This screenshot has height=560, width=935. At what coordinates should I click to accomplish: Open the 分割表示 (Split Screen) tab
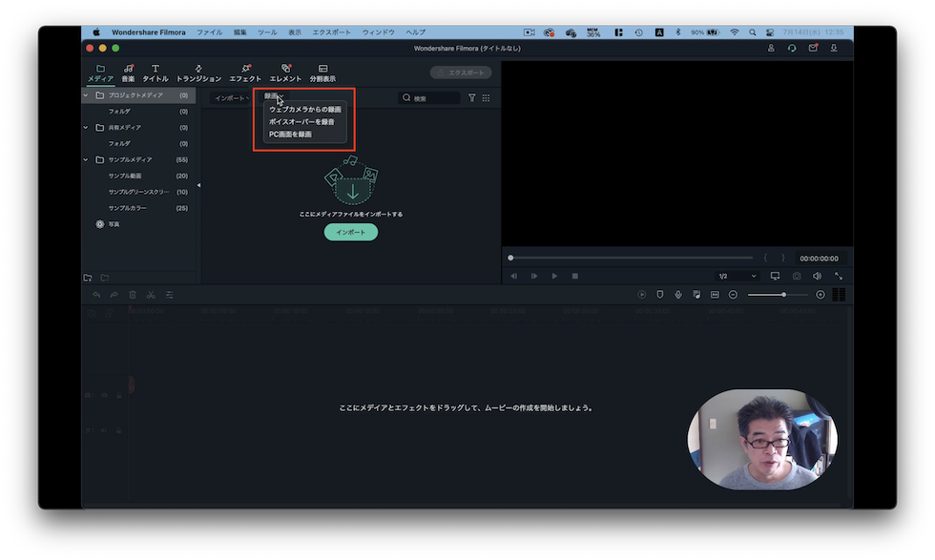click(322, 73)
